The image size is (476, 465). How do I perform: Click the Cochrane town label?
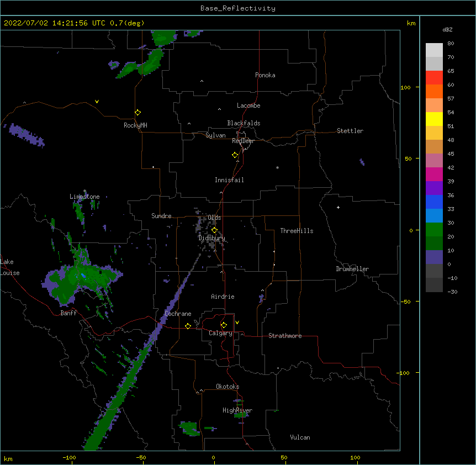[178, 314]
